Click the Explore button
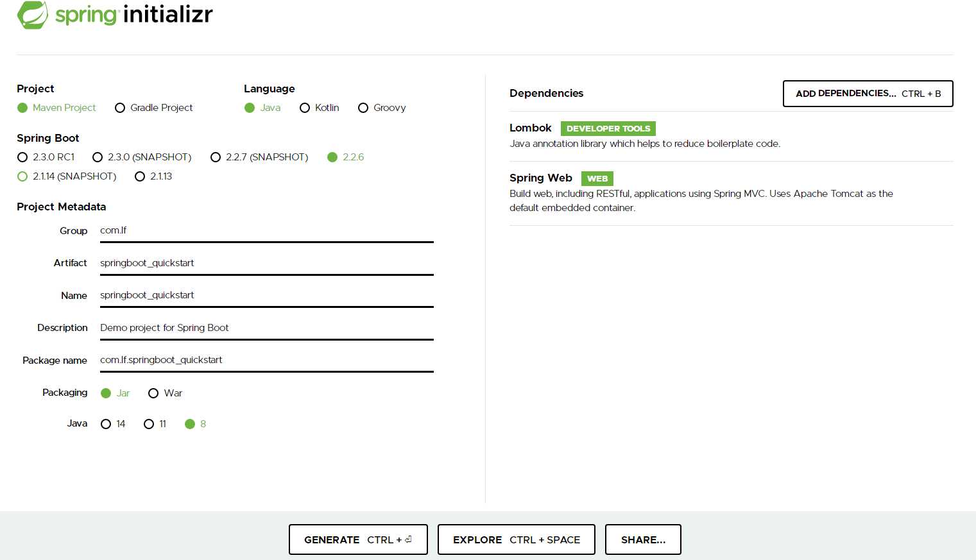Image resolution: width=976 pixels, height=560 pixels. (x=517, y=539)
